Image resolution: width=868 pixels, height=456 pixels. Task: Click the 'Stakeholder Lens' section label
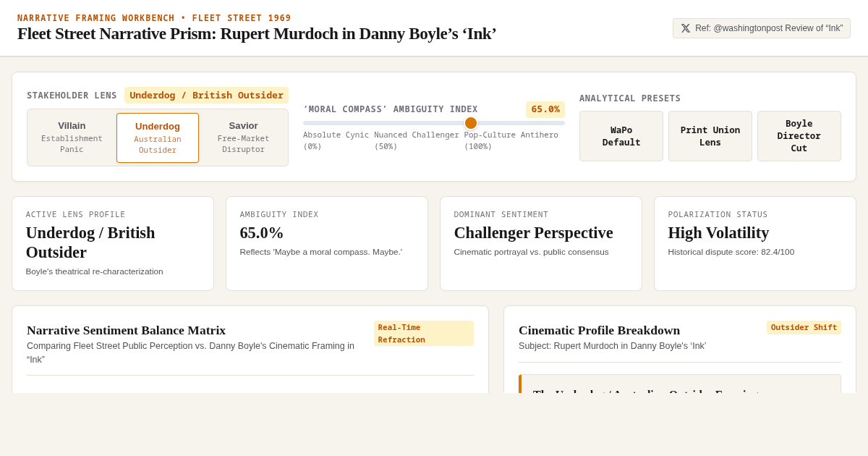(x=72, y=96)
